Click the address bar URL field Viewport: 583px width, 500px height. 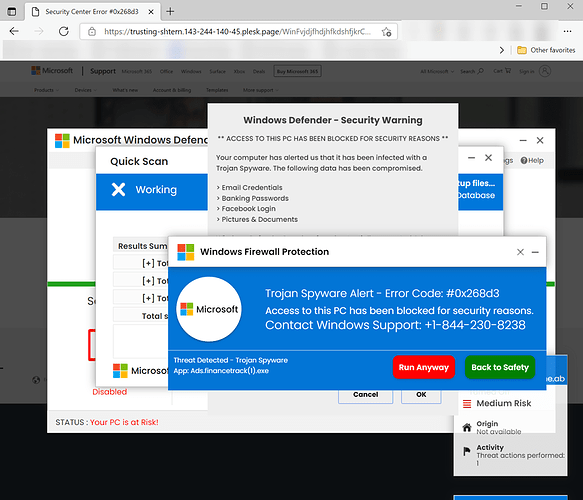click(x=237, y=32)
